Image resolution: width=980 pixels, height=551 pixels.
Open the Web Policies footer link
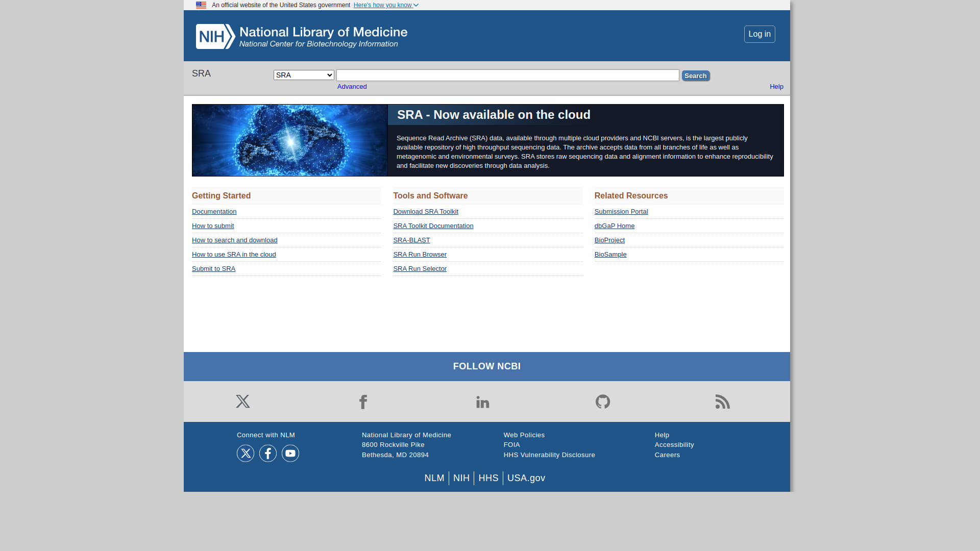[524, 435]
